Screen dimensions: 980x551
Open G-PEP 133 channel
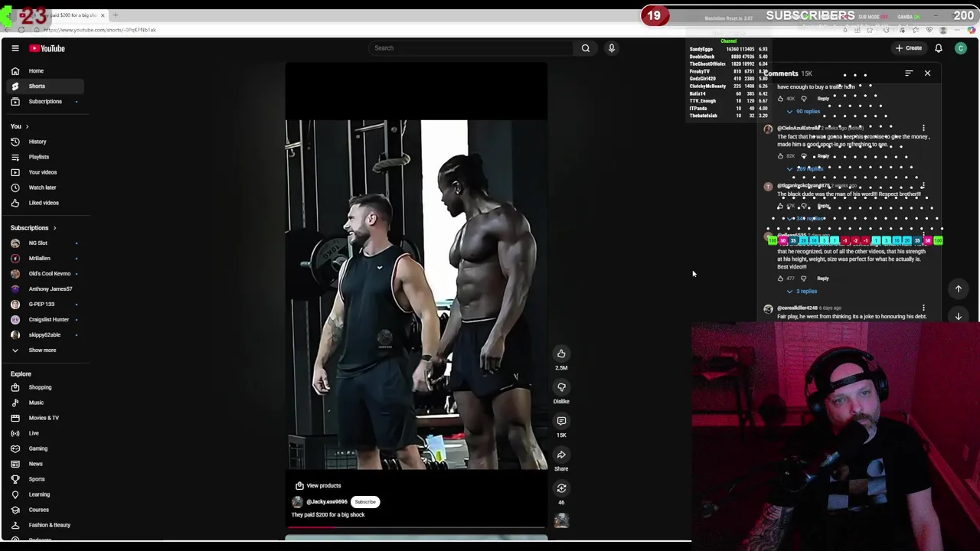pos(43,305)
